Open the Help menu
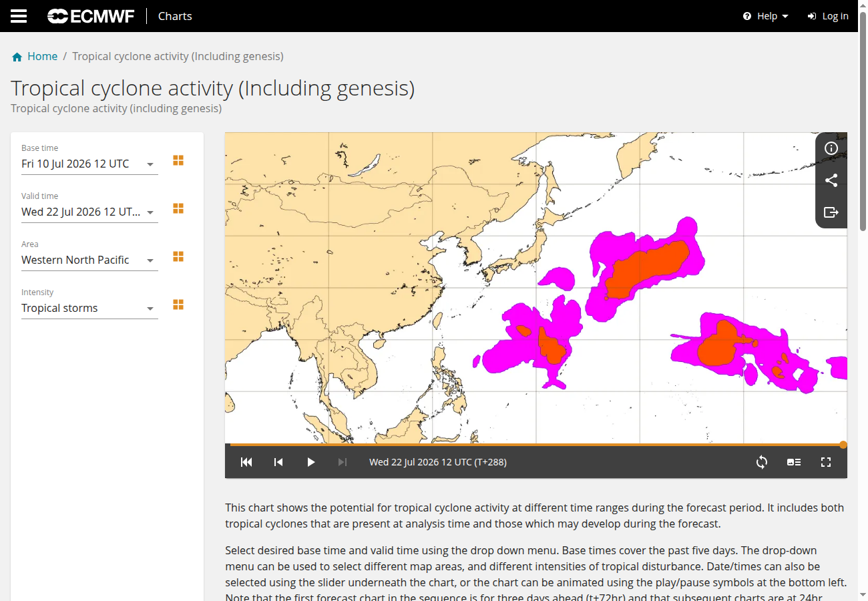This screenshot has width=868, height=601. click(766, 16)
